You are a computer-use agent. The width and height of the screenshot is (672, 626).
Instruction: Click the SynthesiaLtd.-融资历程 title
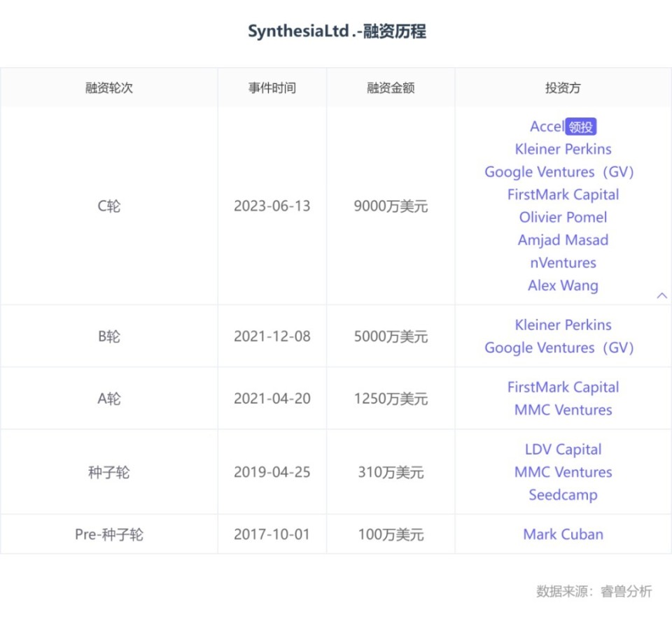coord(337,31)
